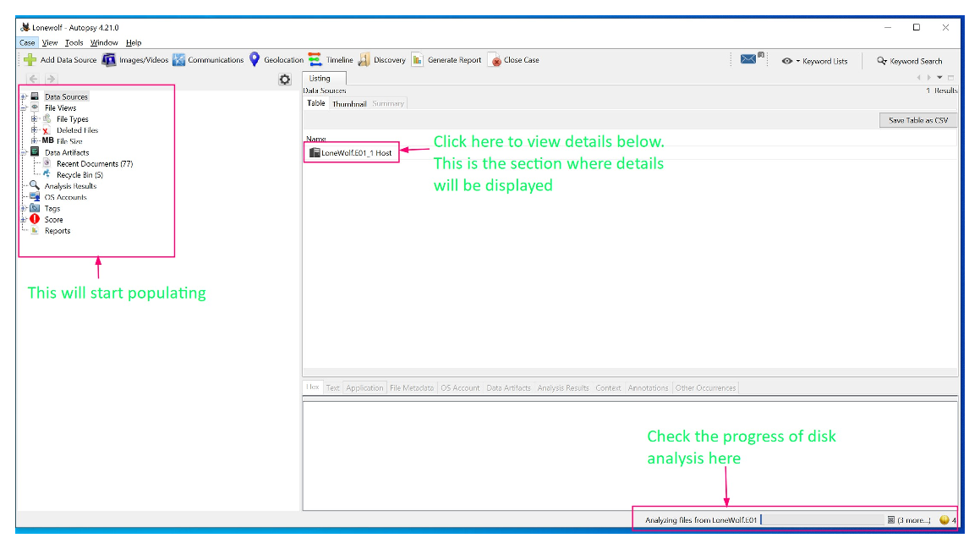Click the Keyword Search magnifier icon
The width and height of the screenshot is (980, 549).
881,61
